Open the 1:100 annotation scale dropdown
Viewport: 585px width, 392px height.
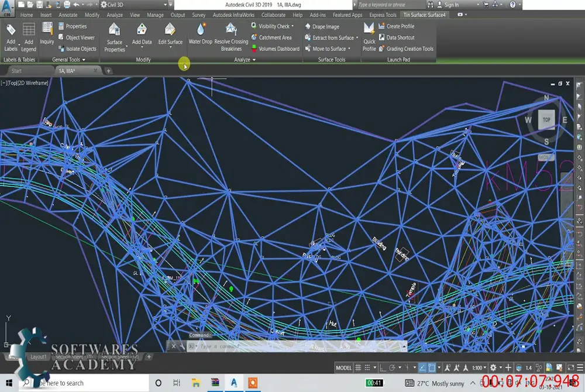pos(479,368)
